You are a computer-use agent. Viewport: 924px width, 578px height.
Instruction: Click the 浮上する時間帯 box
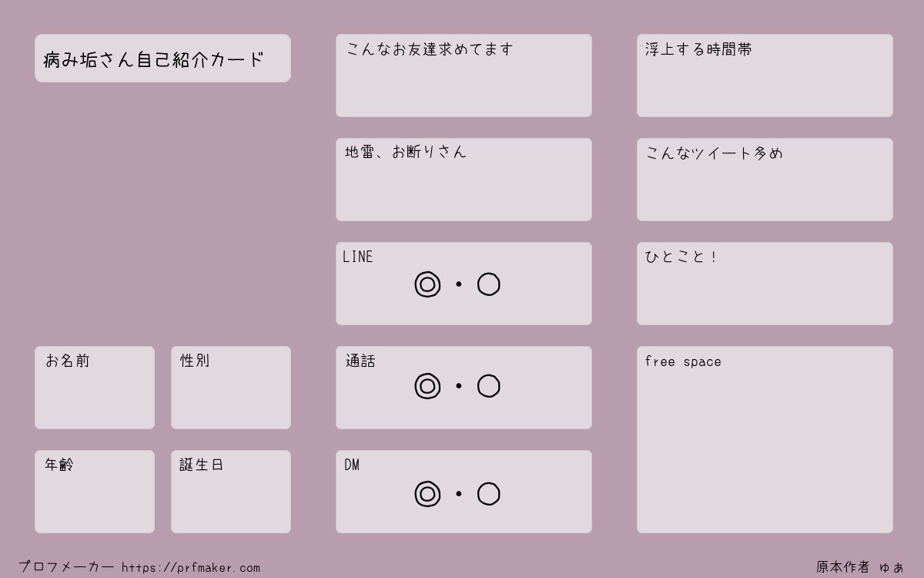click(x=765, y=76)
